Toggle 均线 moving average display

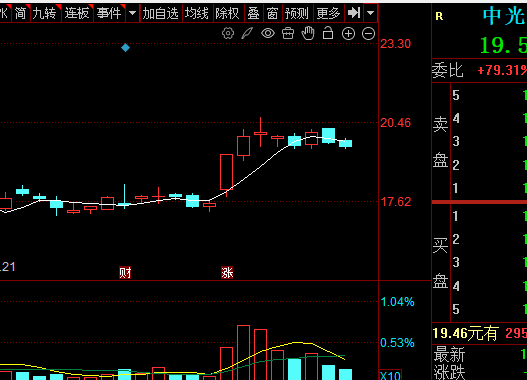coord(197,13)
